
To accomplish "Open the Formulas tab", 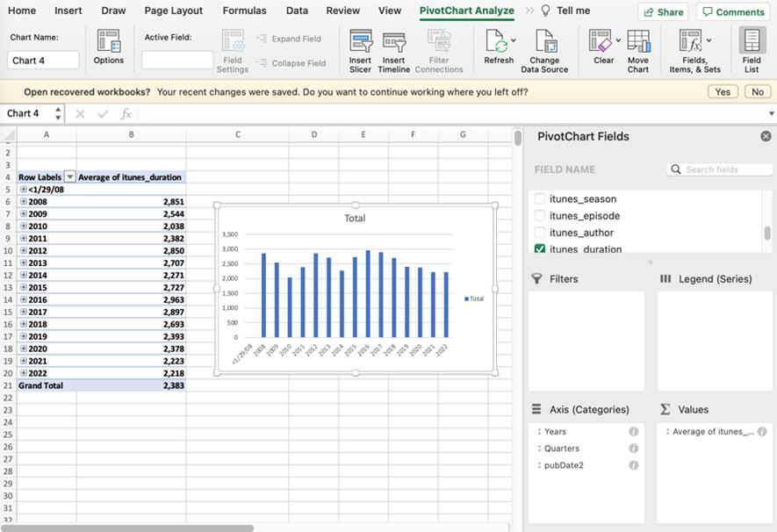I will (x=244, y=11).
